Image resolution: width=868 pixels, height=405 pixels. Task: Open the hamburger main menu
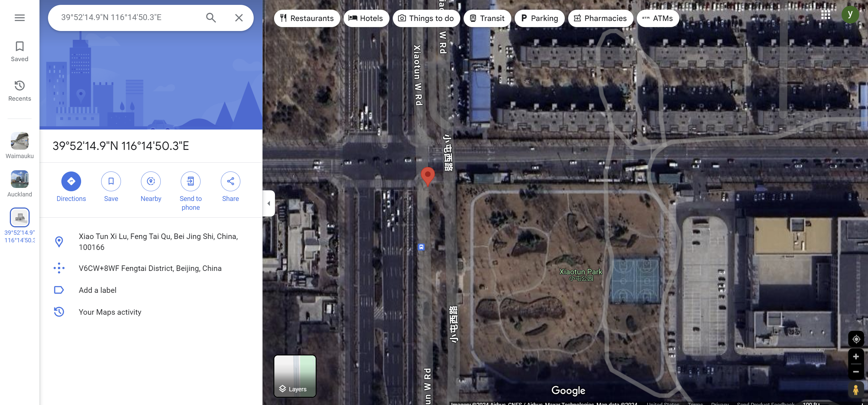point(19,18)
